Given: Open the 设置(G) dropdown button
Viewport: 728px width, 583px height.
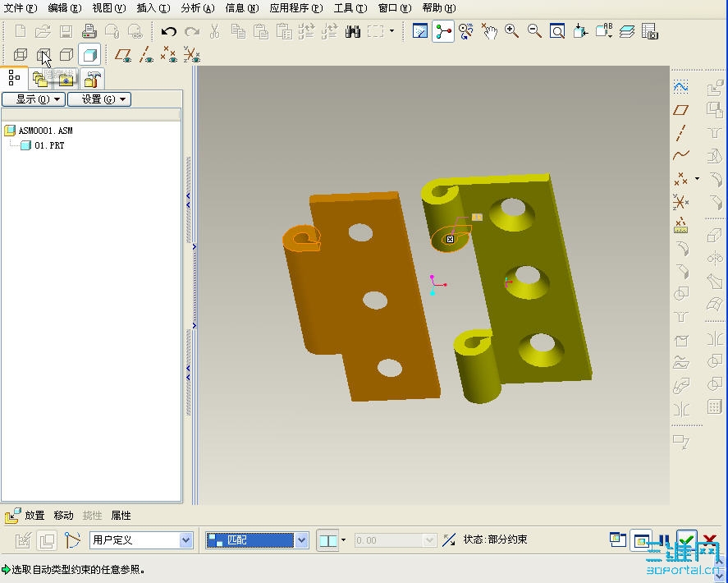Looking at the screenshot, I should (99, 99).
